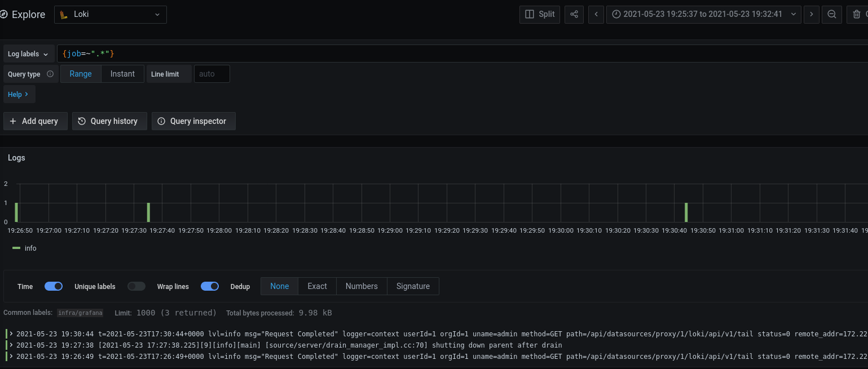
Task: Enable Unique labels switch
Action: point(136,286)
